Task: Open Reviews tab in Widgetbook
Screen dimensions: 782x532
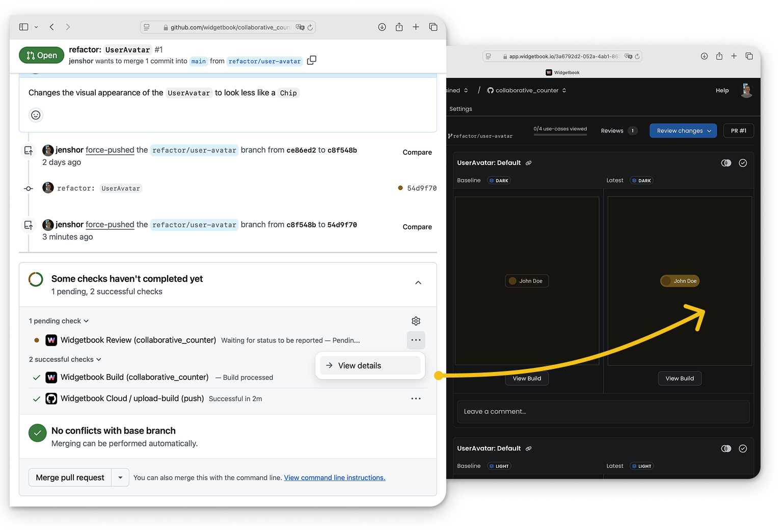Action: pyautogui.click(x=619, y=131)
